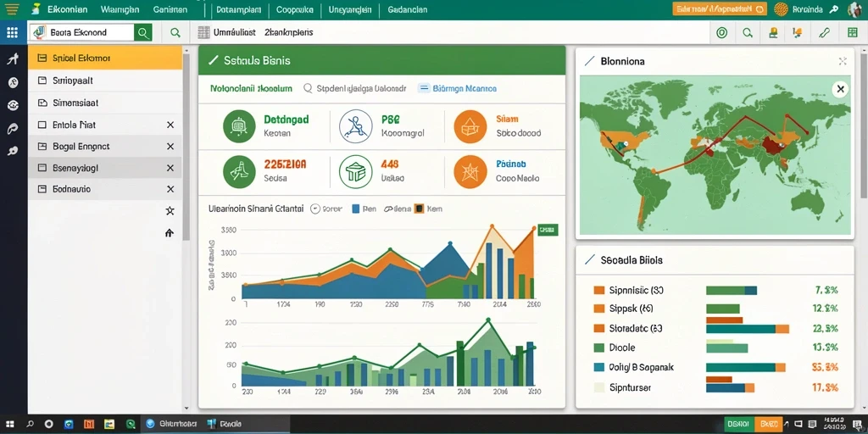Expand the Blonniona map panel

[x=843, y=61]
